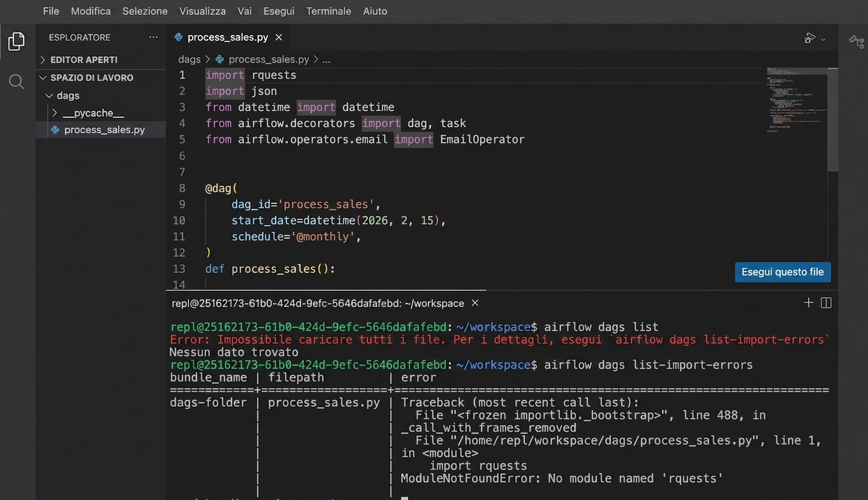The image size is (868, 500).
Task: Open Explorer more actions (three dots)
Action: click(x=153, y=38)
